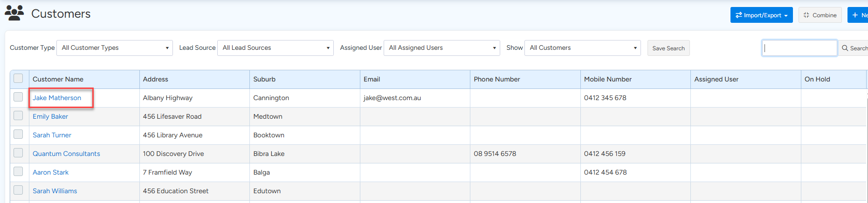Click the Customers people icon
Viewport: 868px width, 203px height.
coord(14,13)
